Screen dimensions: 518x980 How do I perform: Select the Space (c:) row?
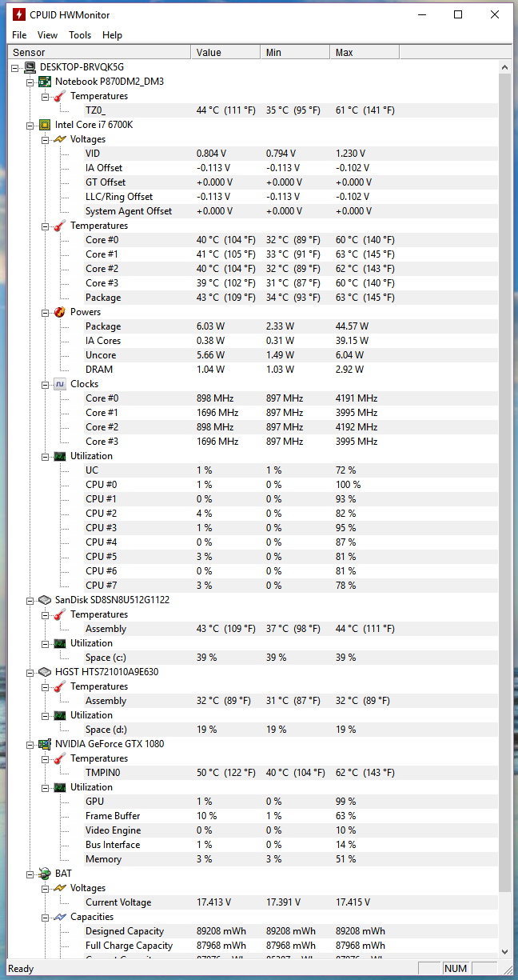coord(291,658)
